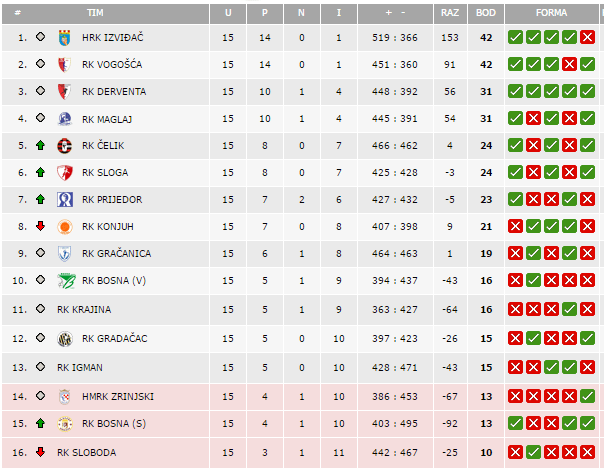This screenshot has height=473, width=604.
Task: Click the green RK Bosna (V) logo
Action: click(66, 280)
